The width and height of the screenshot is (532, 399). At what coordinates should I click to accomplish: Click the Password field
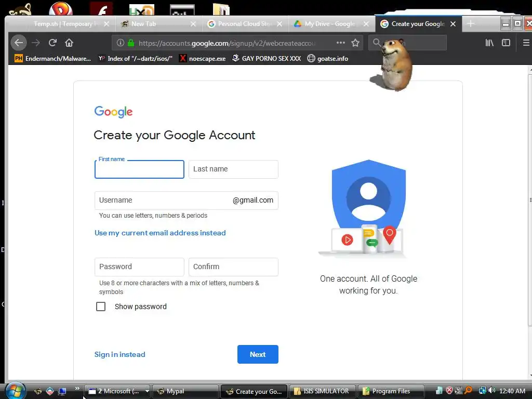click(139, 267)
